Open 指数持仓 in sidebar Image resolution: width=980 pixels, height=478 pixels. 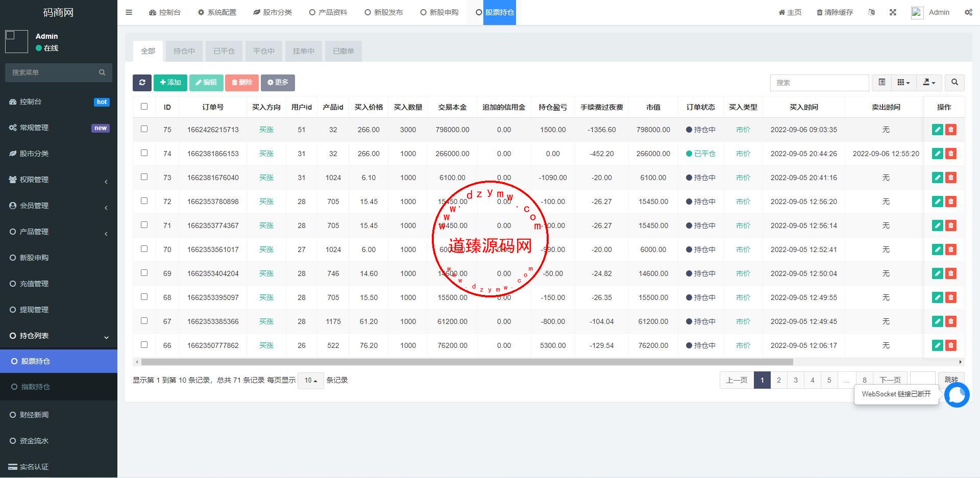point(59,387)
